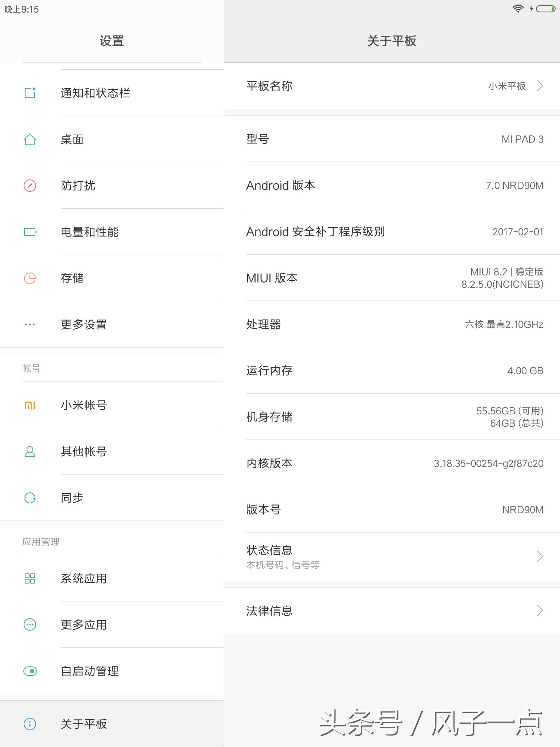Screen dimensions: 560x747
Task: Click the app grid icon for 系统应用
Action: coord(30,578)
